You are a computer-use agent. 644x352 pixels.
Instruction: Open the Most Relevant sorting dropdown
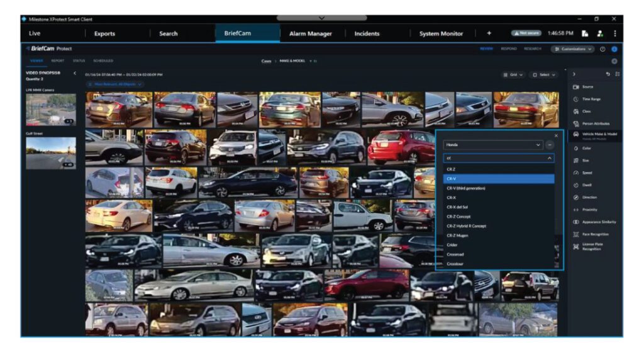tap(115, 84)
